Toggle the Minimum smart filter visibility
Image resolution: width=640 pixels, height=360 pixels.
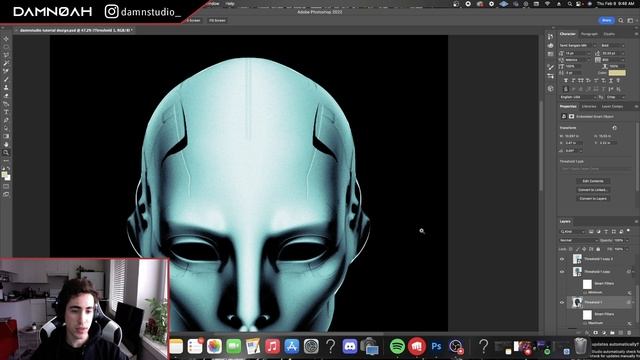coord(585,293)
